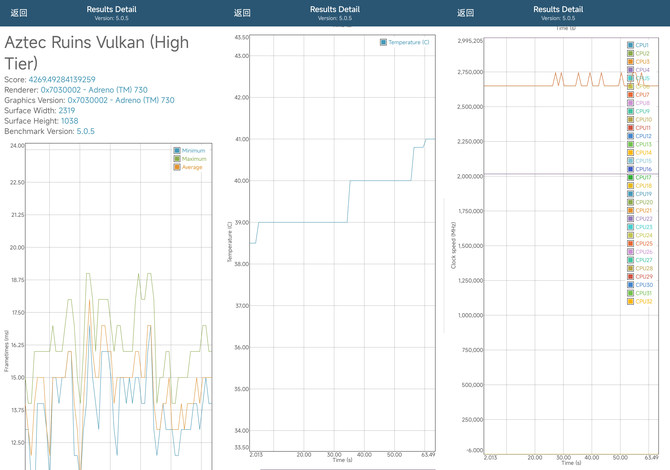Click the CPU12 legend entry icon
Image resolution: width=670 pixels, height=470 pixels.
[x=631, y=136]
